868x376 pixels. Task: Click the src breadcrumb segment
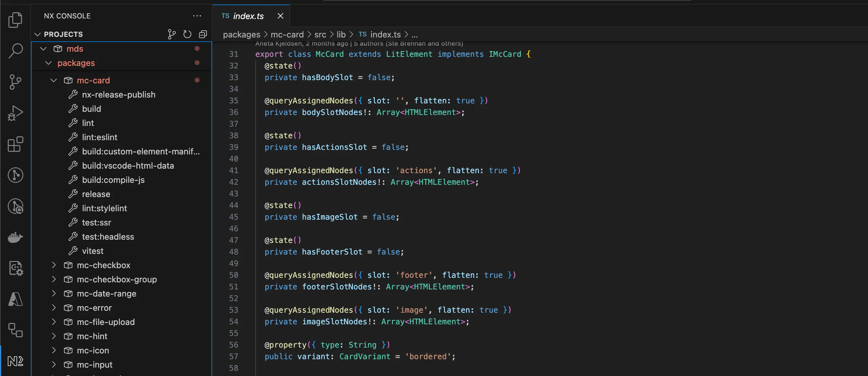click(x=320, y=34)
